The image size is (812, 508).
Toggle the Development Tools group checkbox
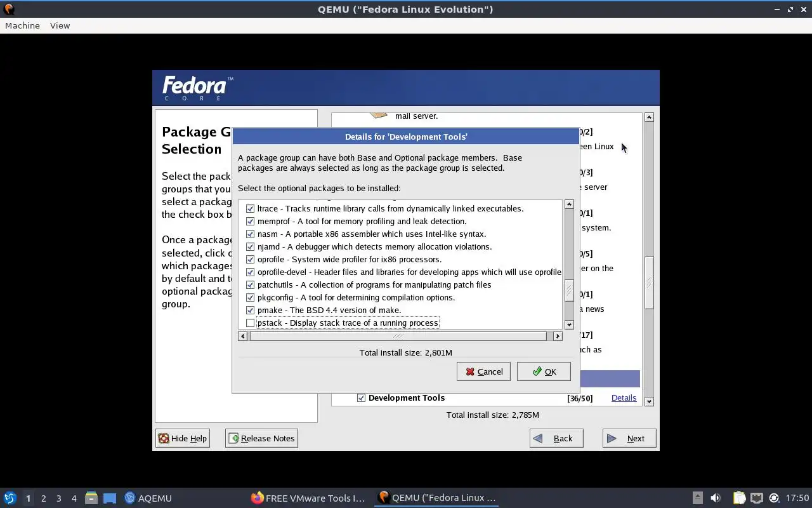click(x=361, y=398)
